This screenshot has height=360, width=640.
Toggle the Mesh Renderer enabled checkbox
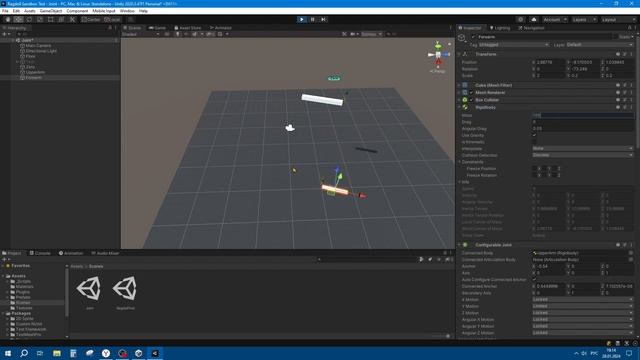click(471, 93)
